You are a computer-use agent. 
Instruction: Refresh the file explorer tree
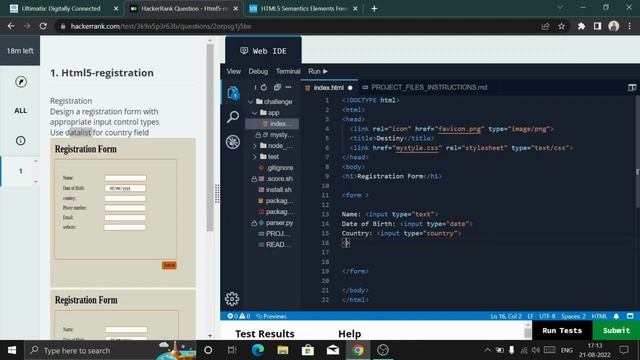pyautogui.click(x=264, y=87)
